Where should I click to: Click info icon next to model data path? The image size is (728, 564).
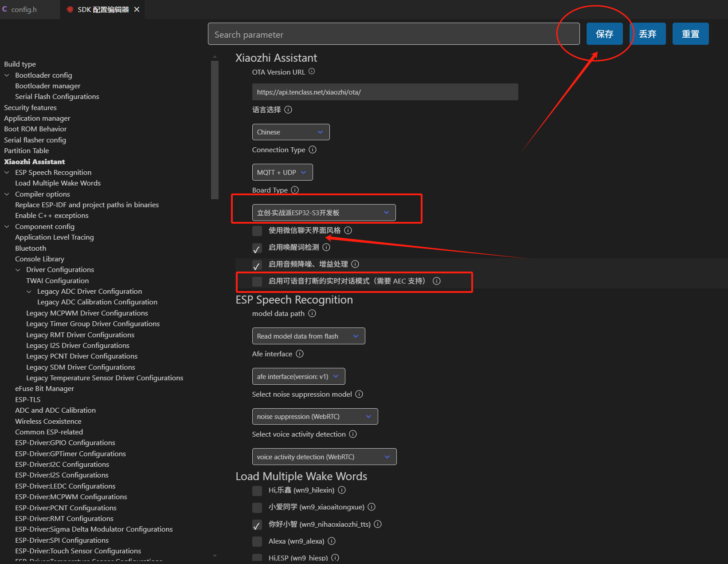(x=312, y=313)
